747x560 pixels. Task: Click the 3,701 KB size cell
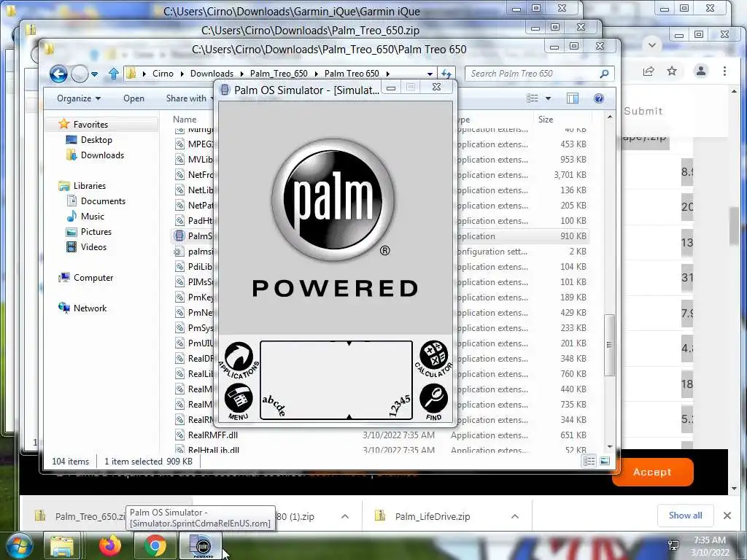point(570,175)
